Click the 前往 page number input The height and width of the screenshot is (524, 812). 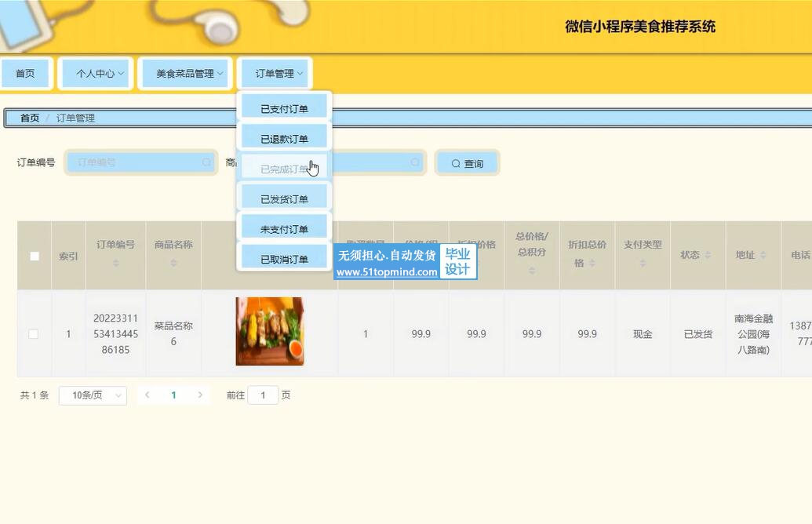click(x=263, y=395)
